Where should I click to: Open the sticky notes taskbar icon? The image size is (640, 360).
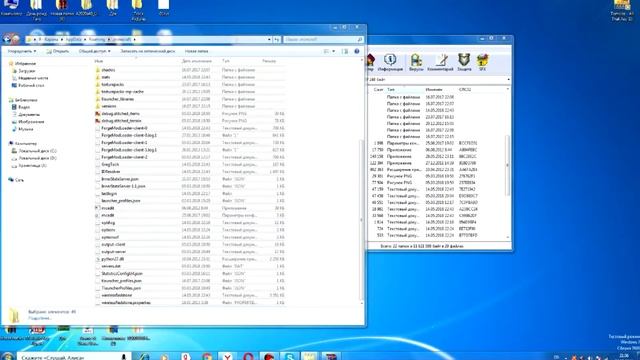pyautogui.click(x=310, y=356)
